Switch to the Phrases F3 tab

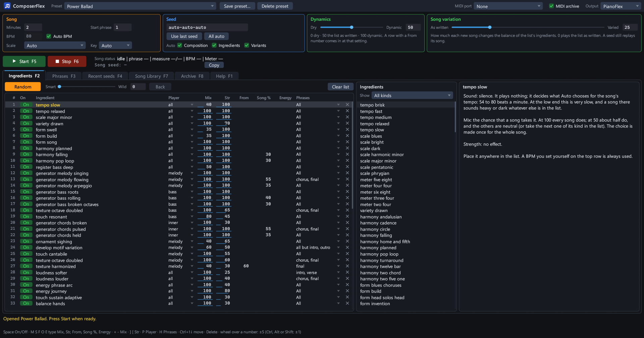coord(64,76)
